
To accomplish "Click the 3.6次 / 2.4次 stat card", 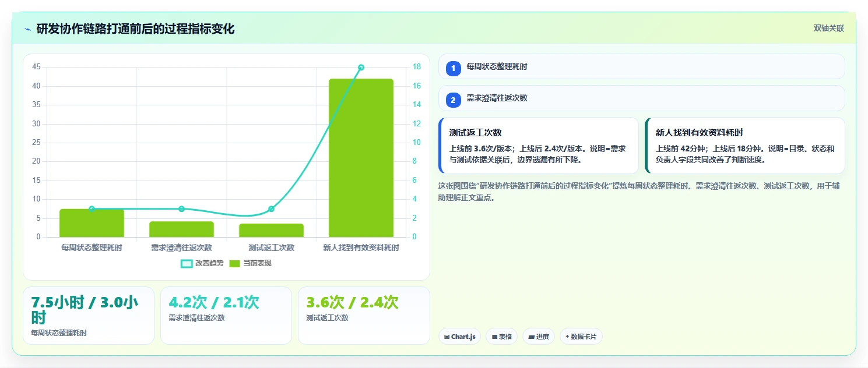I will pos(364,316).
